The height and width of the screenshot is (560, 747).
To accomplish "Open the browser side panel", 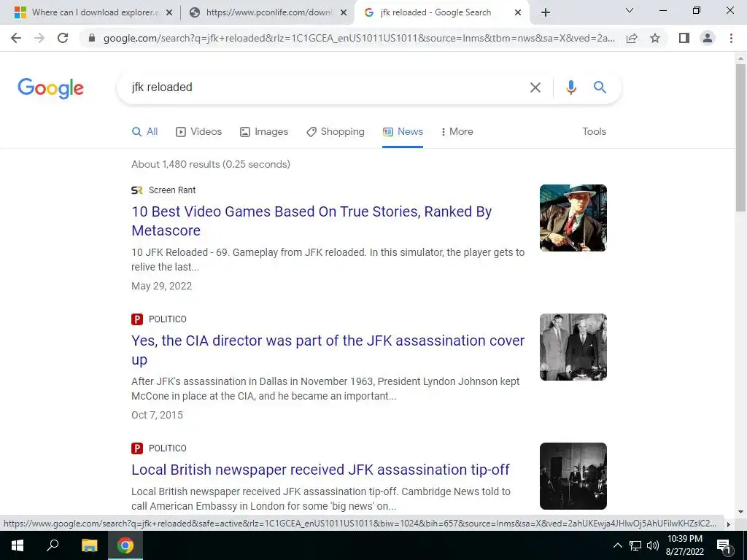I will pos(684,38).
